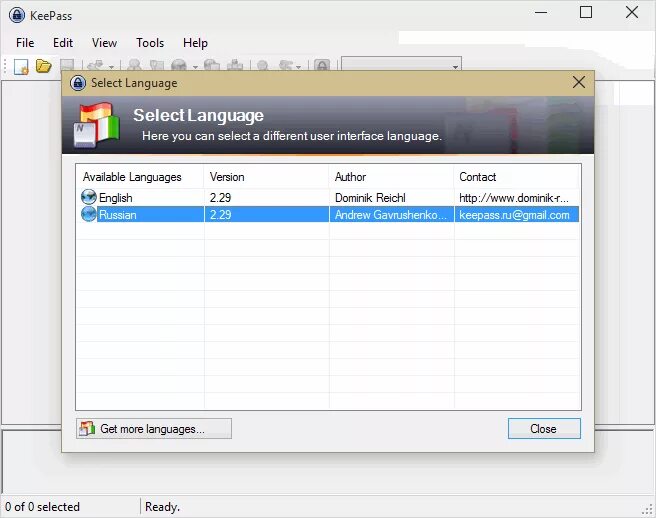The width and height of the screenshot is (656, 518).
Task: Open the Edit menu
Action: 63,43
